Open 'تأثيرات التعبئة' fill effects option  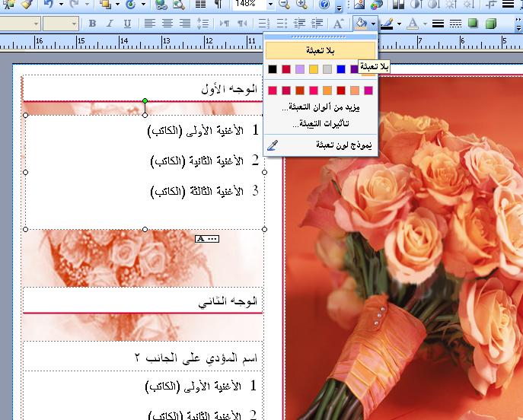click(x=319, y=123)
